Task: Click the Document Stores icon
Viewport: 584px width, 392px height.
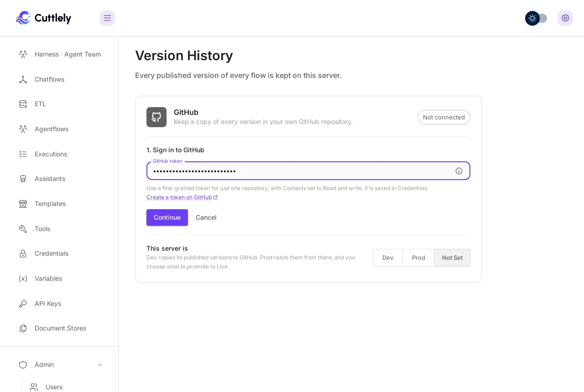Action: [23, 328]
